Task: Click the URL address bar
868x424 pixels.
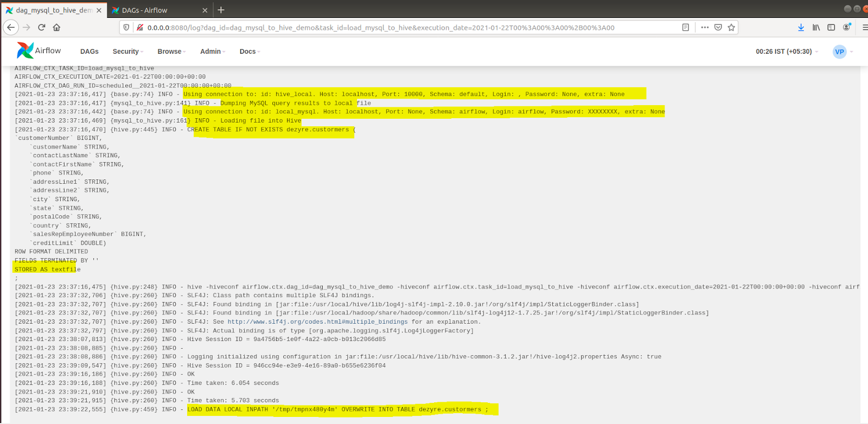Action: [380, 28]
